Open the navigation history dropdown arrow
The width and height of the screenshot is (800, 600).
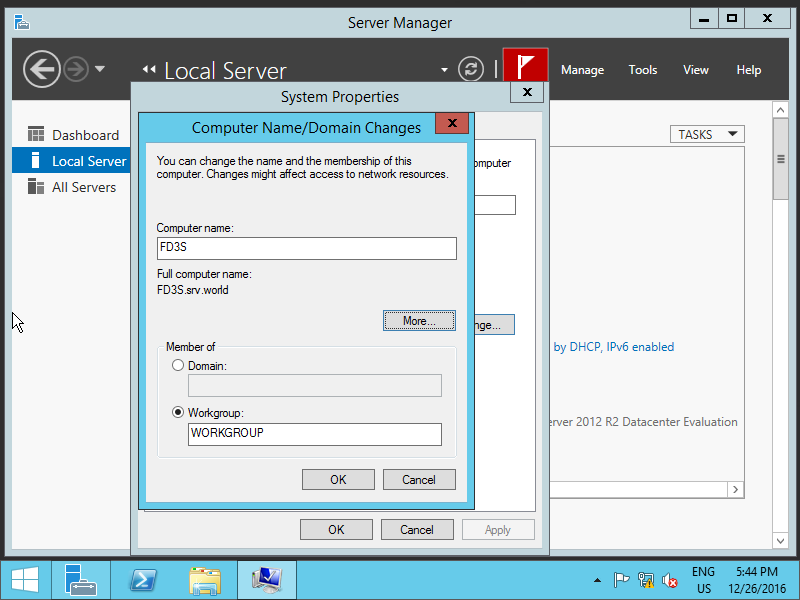pos(99,69)
